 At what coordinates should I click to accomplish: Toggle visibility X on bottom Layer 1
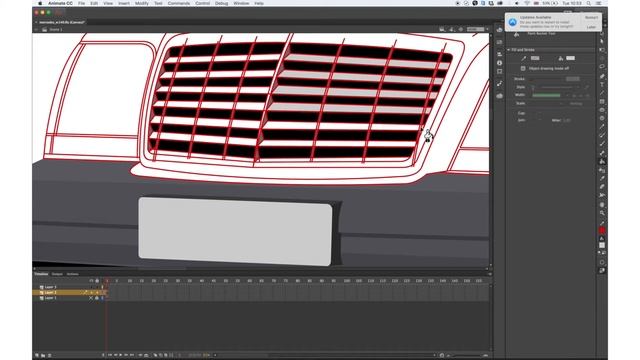[91, 298]
